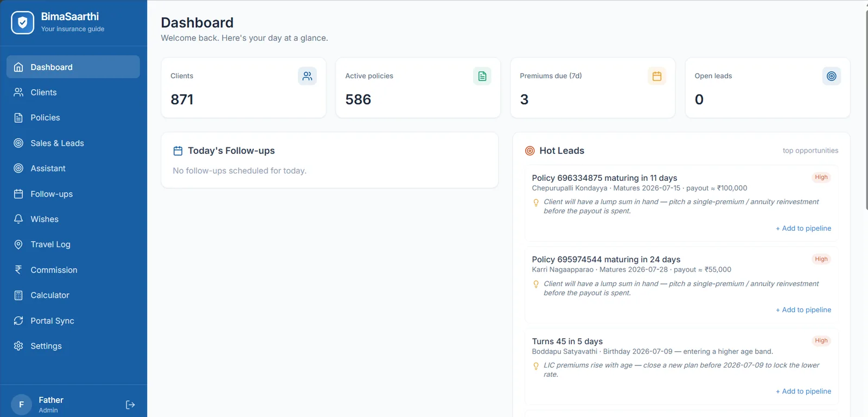868x417 pixels.
Task: Click the document icon on Active policies card
Action: [482, 76]
